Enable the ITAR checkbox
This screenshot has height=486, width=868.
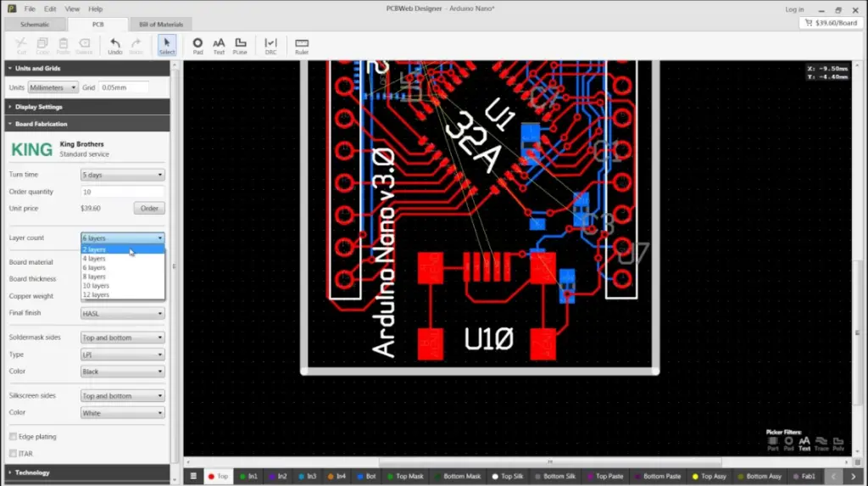14,453
